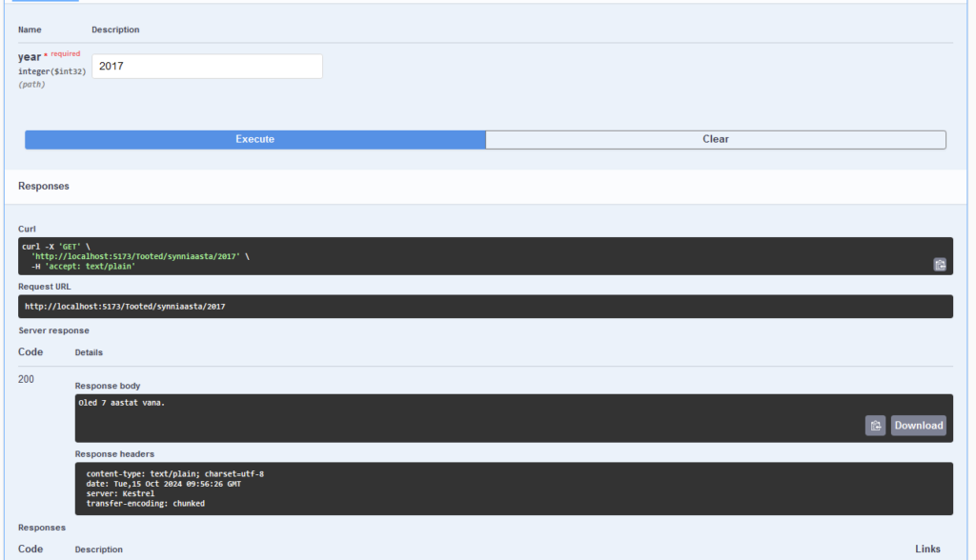
Task: Download the response body
Action: 918,426
